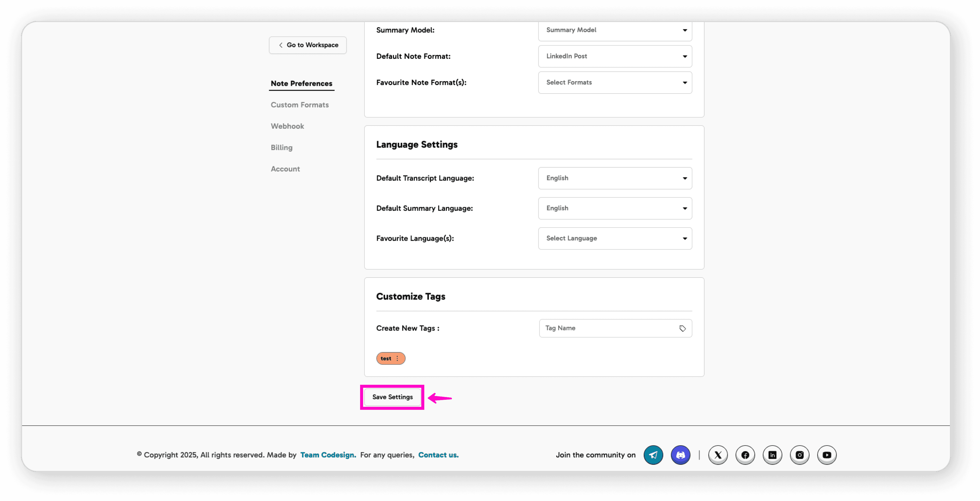
Task: Go to the Webhook settings tab
Action: 287,126
